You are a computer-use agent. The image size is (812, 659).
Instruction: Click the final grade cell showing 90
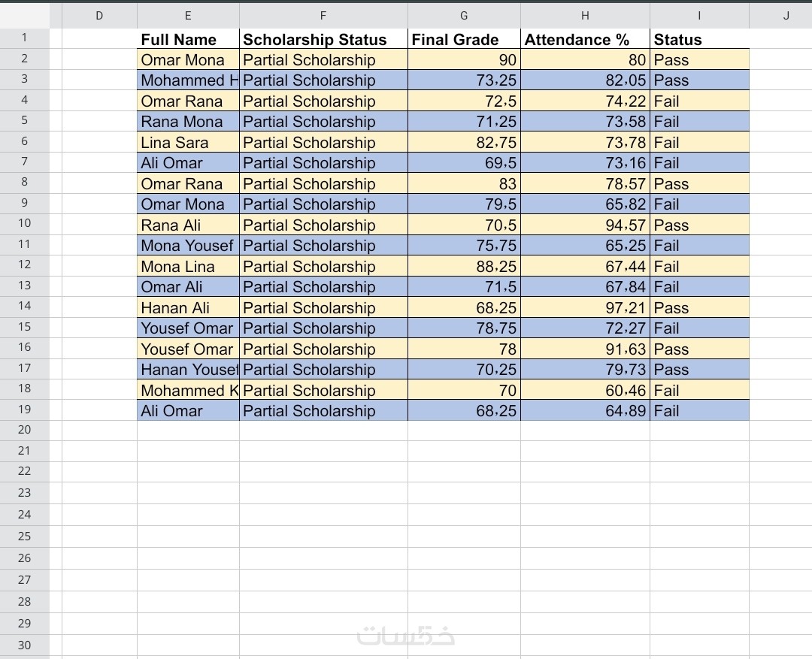pyautogui.click(x=464, y=60)
